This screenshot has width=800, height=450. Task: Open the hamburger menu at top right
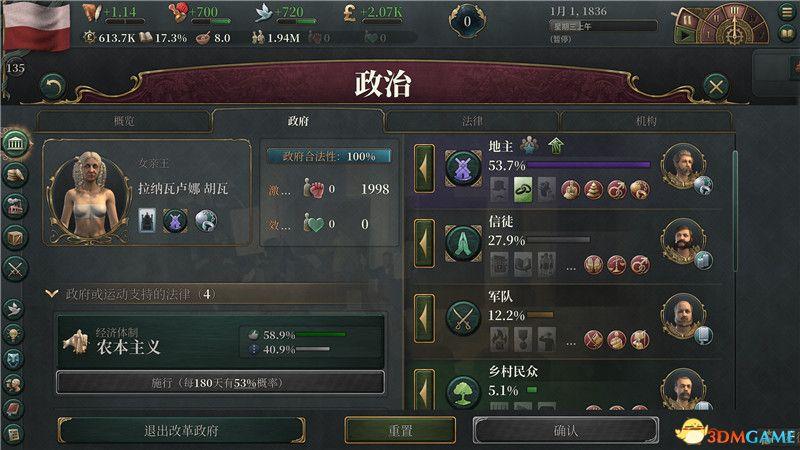(788, 12)
